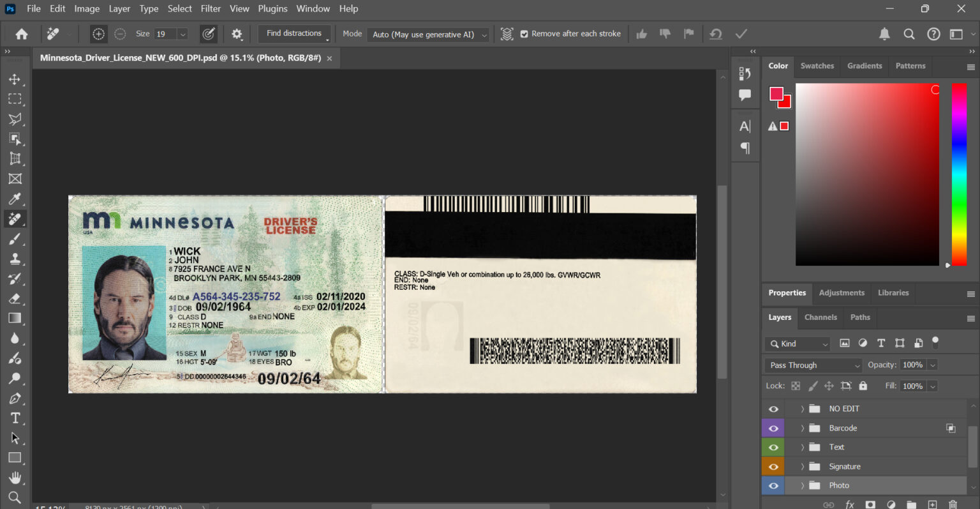This screenshot has height=509, width=980.
Task: Open the brush Size dropdown
Action: [183, 34]
